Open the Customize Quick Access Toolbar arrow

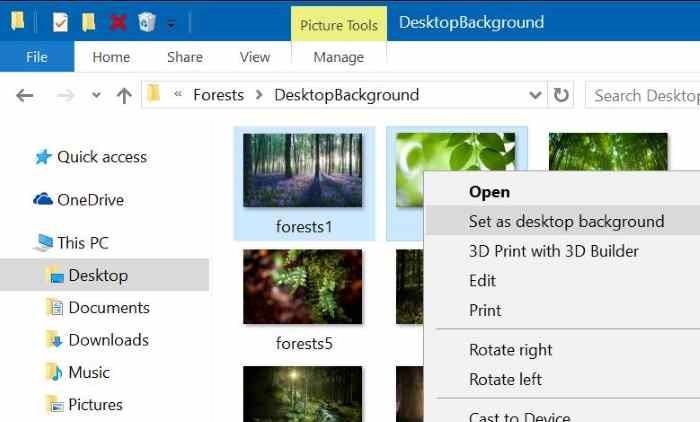[171, 24]
